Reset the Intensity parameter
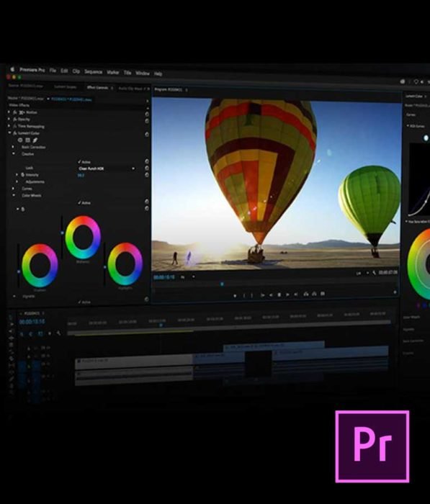Viewport: 430px width, 504px height. point(147,175)
